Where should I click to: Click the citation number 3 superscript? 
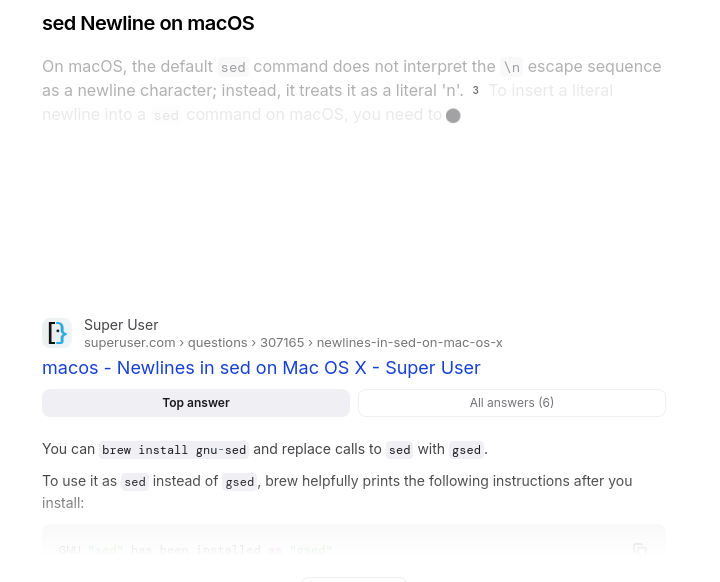[x=476, y=91]
